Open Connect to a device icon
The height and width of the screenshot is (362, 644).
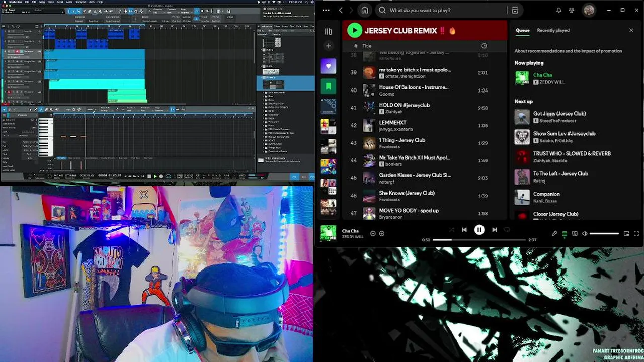[x=574, y=233]
